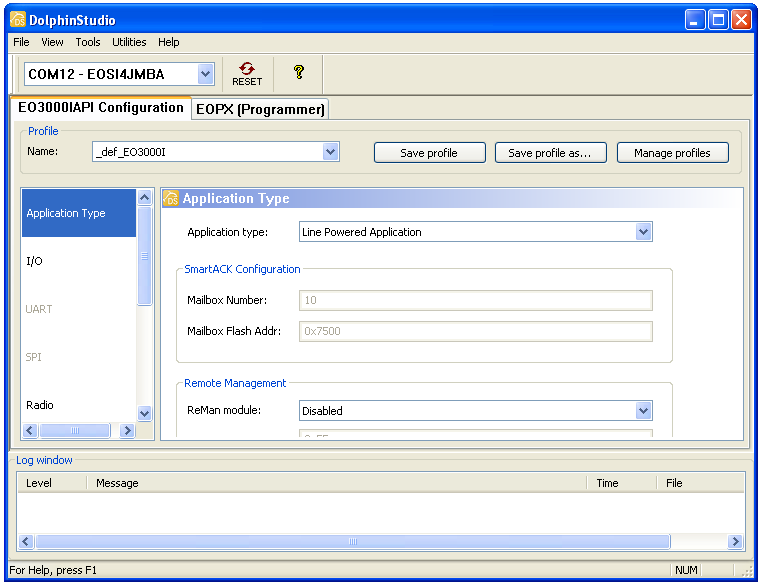
Task: Click the DolphinStudio title bar app icon
Action: pyautogui.click(x=18, y=19)
